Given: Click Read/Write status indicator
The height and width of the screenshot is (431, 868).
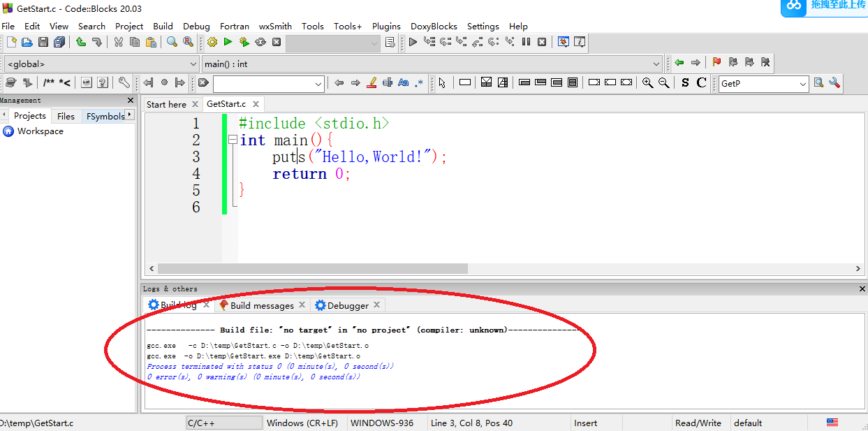Looking at the screenshot, I should pos(696,422).
